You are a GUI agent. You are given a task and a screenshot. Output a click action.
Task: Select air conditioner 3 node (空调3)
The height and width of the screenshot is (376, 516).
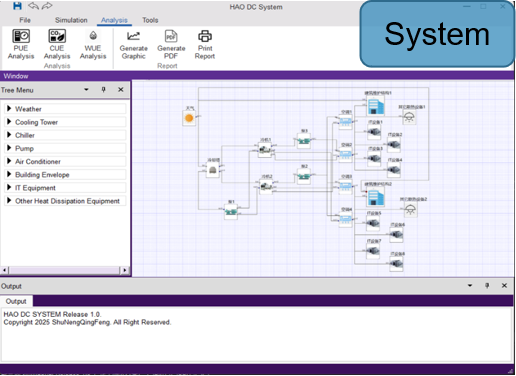346,186
